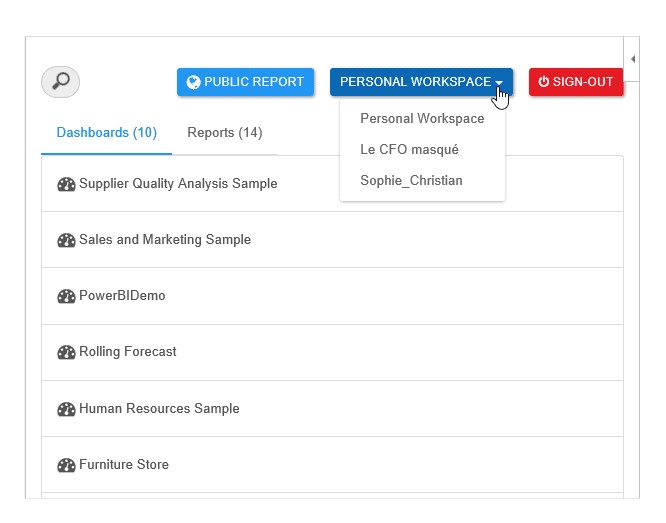Click the Public Report button
This screenshot has height=523, width=666.
[x=245, y=82]
